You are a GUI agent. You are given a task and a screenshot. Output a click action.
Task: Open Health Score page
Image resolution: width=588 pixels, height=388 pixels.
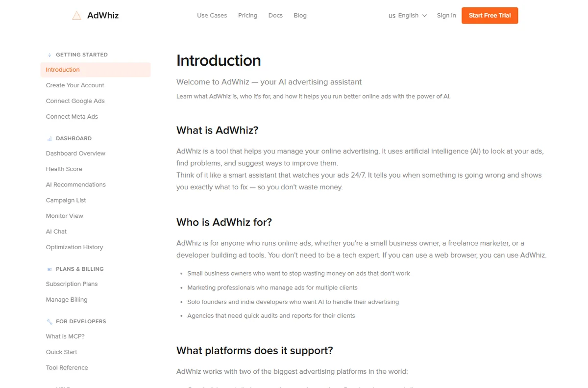[x=64, y=169]
